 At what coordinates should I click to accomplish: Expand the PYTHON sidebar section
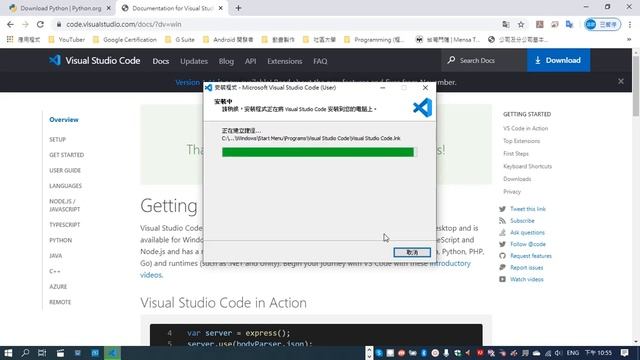coord(60,240)
